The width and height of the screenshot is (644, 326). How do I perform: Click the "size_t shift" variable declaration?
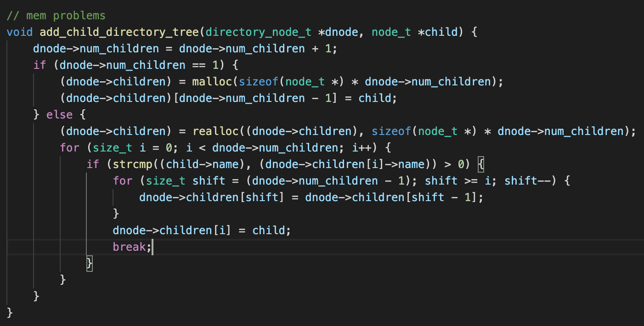(186, 180)
